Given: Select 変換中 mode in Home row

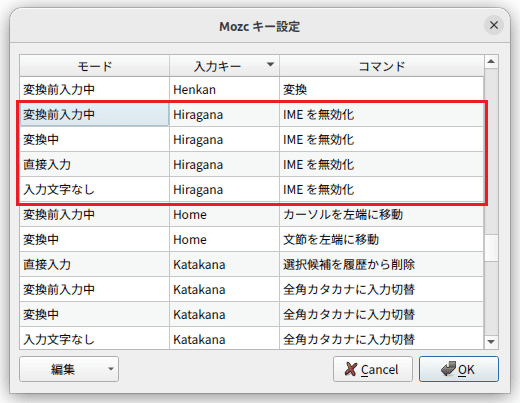Looking at the screenshot, I should 95,239.
